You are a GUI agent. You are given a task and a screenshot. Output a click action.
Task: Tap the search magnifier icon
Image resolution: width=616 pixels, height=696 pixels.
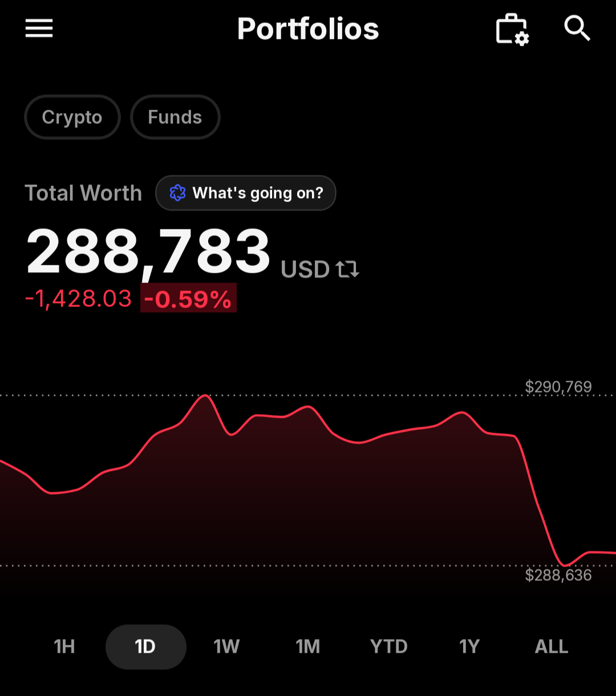(x=577, y=29)
